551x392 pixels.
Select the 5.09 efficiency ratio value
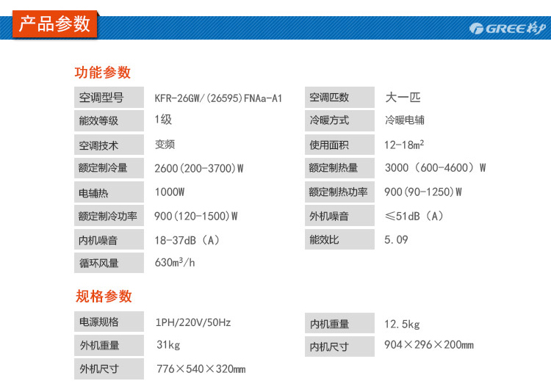tap(396, 239)
